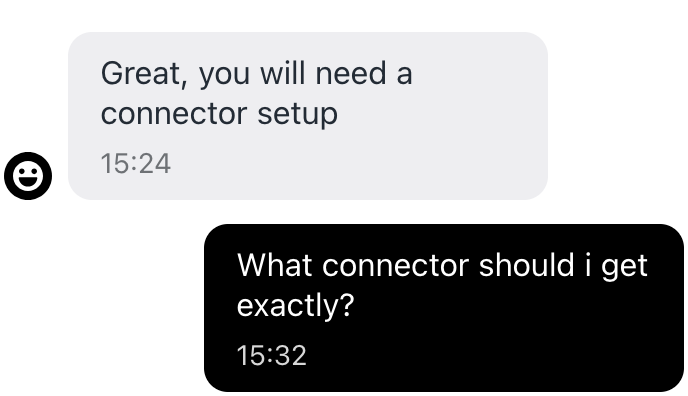Screen dimensions: 688x396
Task: Click the line 'What connector should i get'
Action: tap(442, 266)
